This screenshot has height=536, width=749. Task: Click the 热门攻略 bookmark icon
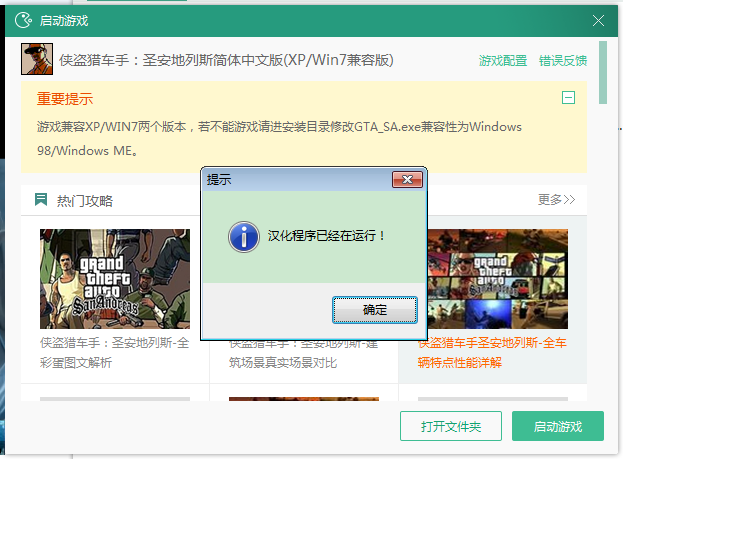tap(41, 199)
